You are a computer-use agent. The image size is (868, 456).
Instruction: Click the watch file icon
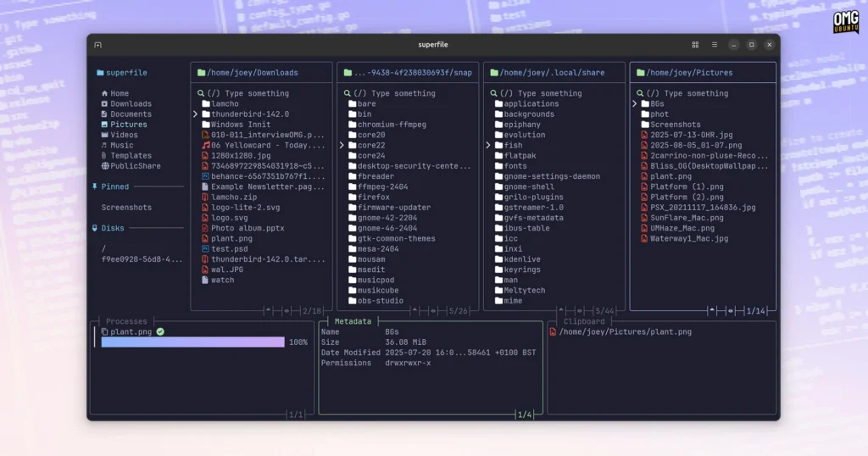(x=205, y=280)
